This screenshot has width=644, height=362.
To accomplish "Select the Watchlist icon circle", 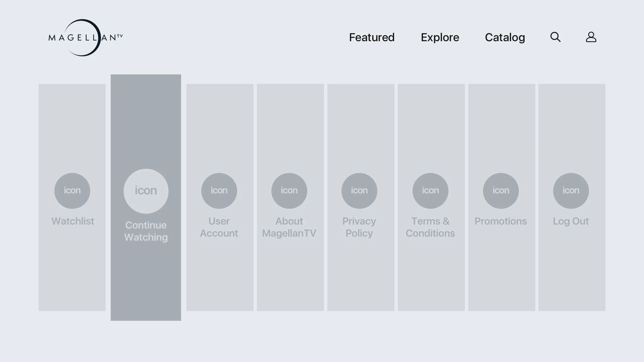I will (x=72, y=191).
